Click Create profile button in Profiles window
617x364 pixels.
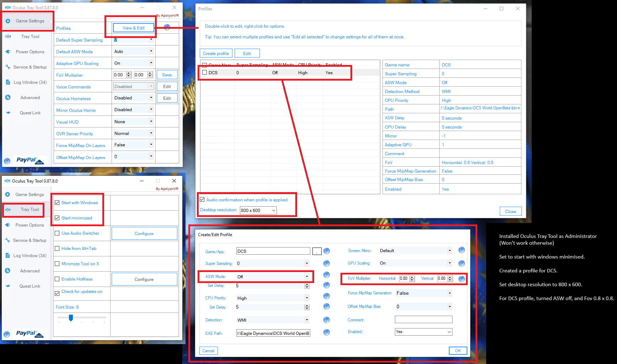(216, 53)
